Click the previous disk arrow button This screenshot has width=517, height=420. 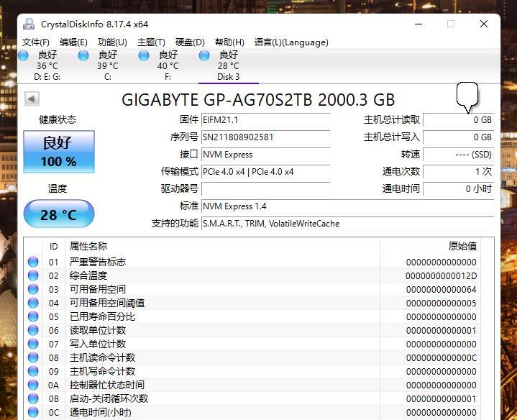32,99
